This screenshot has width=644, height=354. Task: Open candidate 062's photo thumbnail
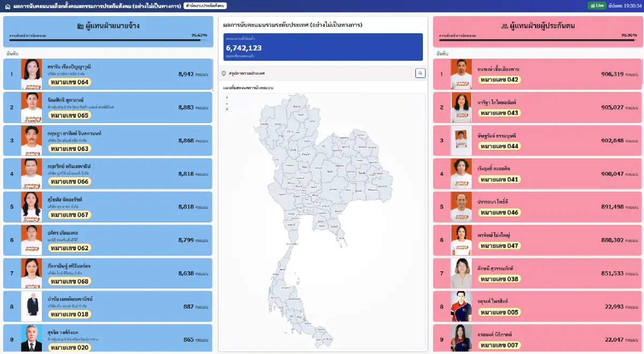point(31,240)
